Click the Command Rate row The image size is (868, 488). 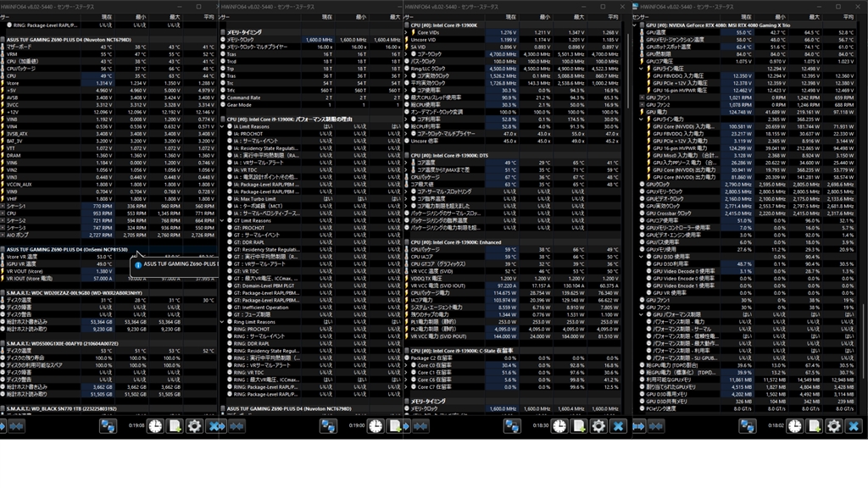(310, 97)
